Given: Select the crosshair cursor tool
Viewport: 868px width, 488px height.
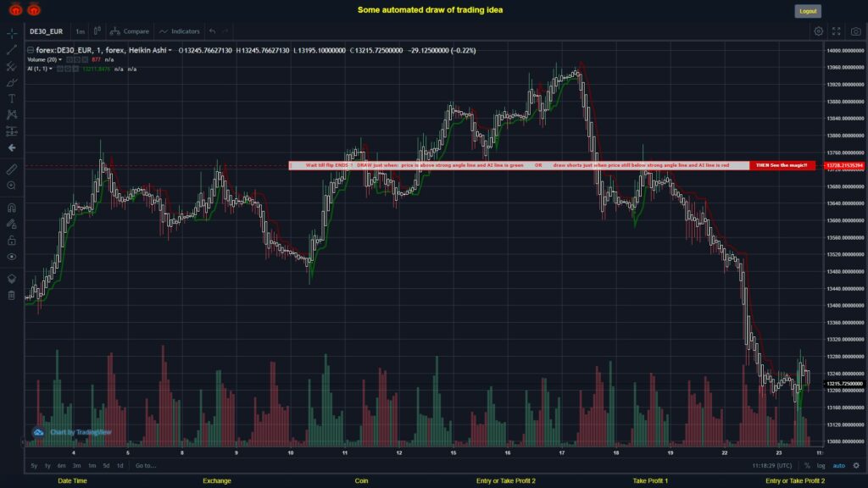Looking at the screenshot, I should 12,33.
